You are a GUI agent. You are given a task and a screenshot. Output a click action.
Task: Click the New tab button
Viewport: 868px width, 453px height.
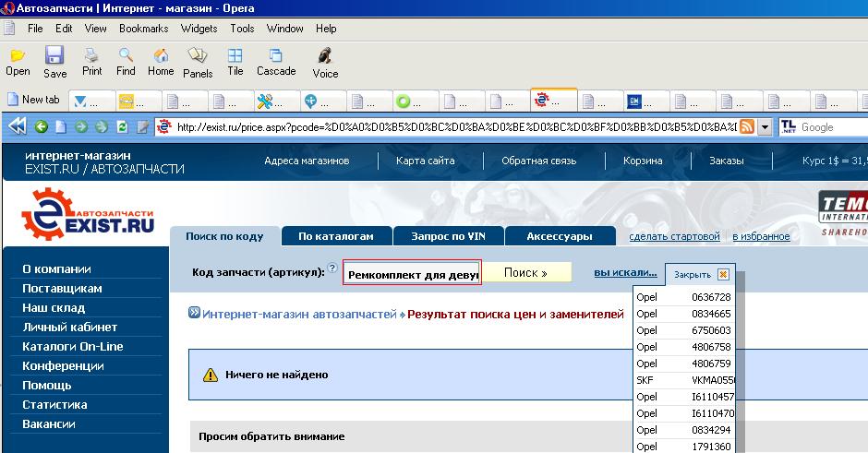pyautogui.click(x=34, y=101)
